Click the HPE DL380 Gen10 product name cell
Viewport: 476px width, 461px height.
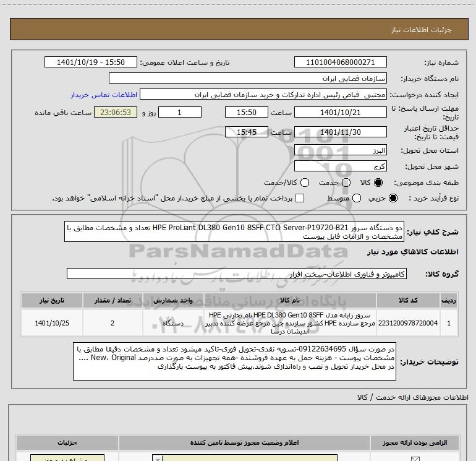coord(289,323)
